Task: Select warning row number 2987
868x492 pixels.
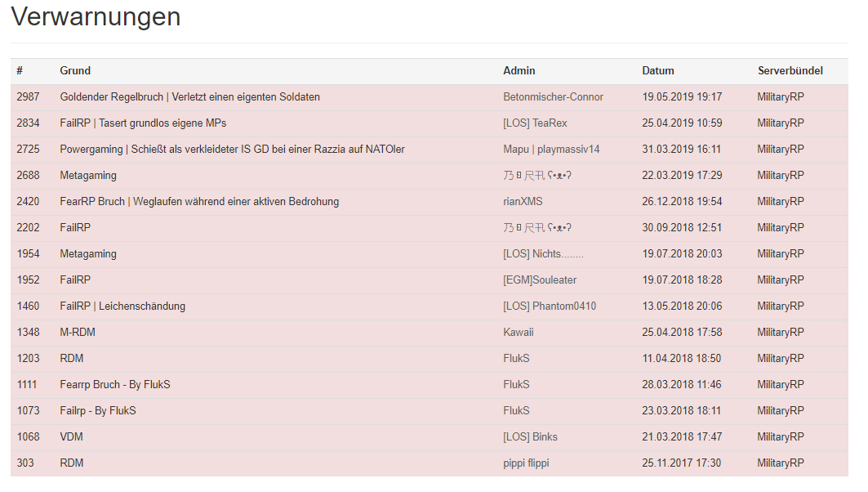Action: (x=429, y=97)
